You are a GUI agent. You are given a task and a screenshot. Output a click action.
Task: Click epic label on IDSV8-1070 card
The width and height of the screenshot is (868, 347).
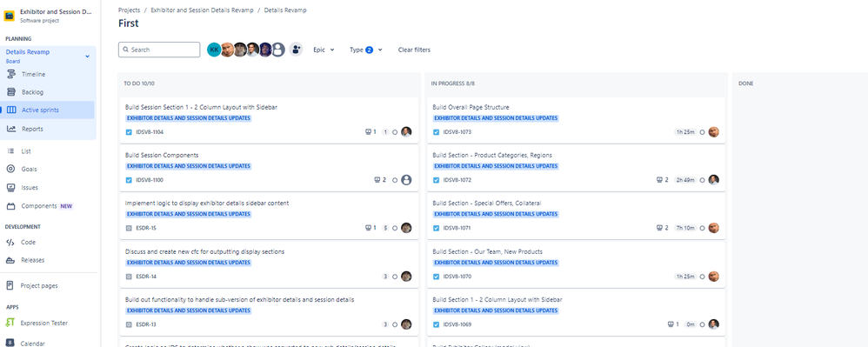click(x=496, y=263)
